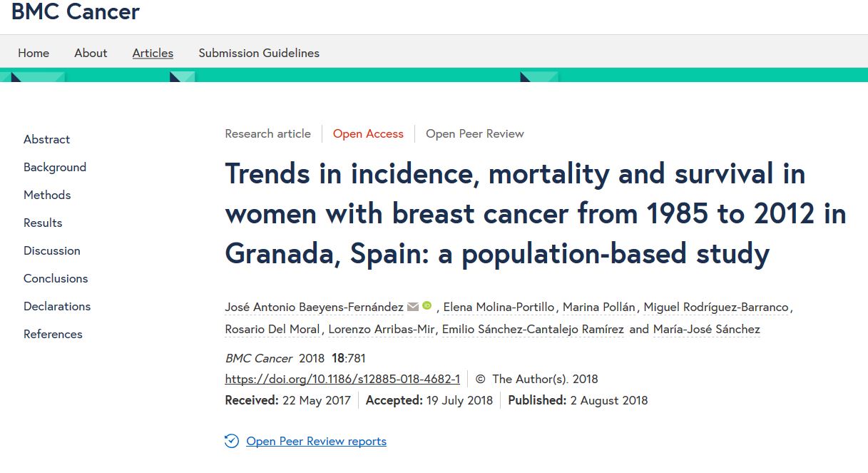
Task: Open the Conclusions section link
Action: [x=56, y=278]
